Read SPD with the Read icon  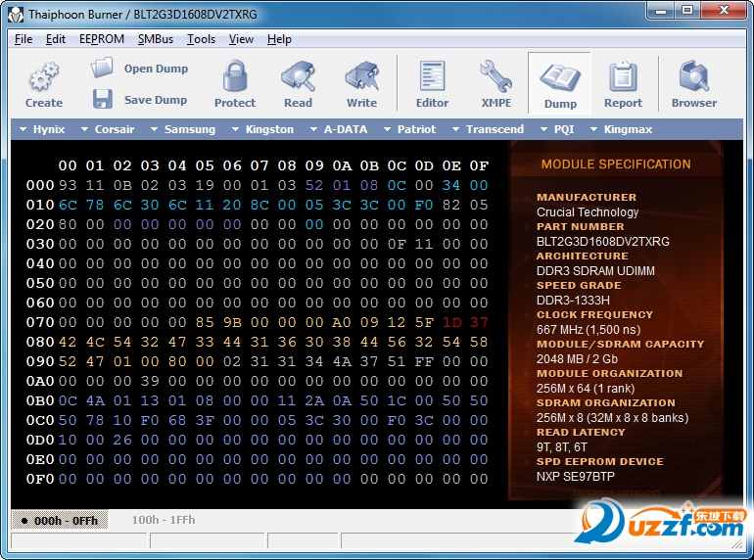298,76
